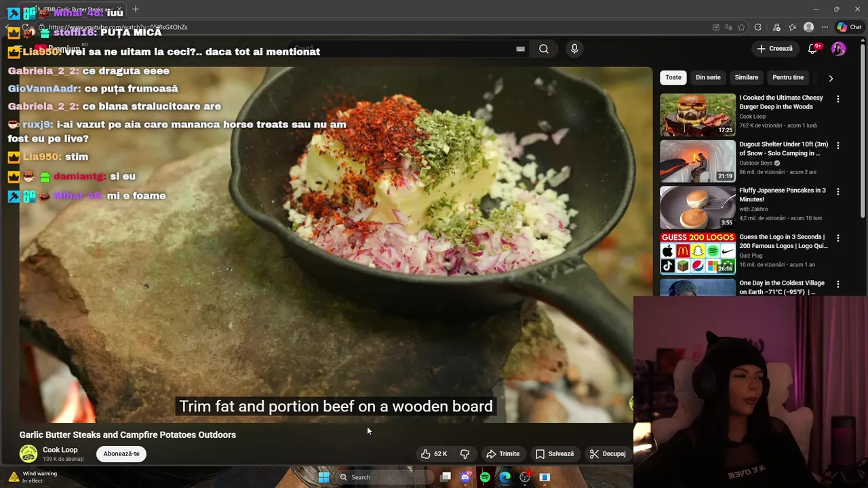This screenshot has width=868, height=488.
Task: Open the Windows Start menu
Action: tap(324, 477)
